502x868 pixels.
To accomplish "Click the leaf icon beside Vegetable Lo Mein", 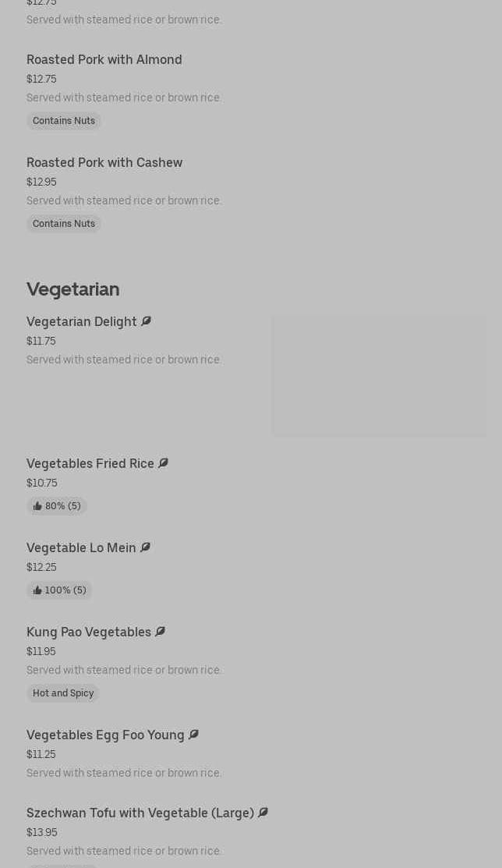I will coord(145,547).
